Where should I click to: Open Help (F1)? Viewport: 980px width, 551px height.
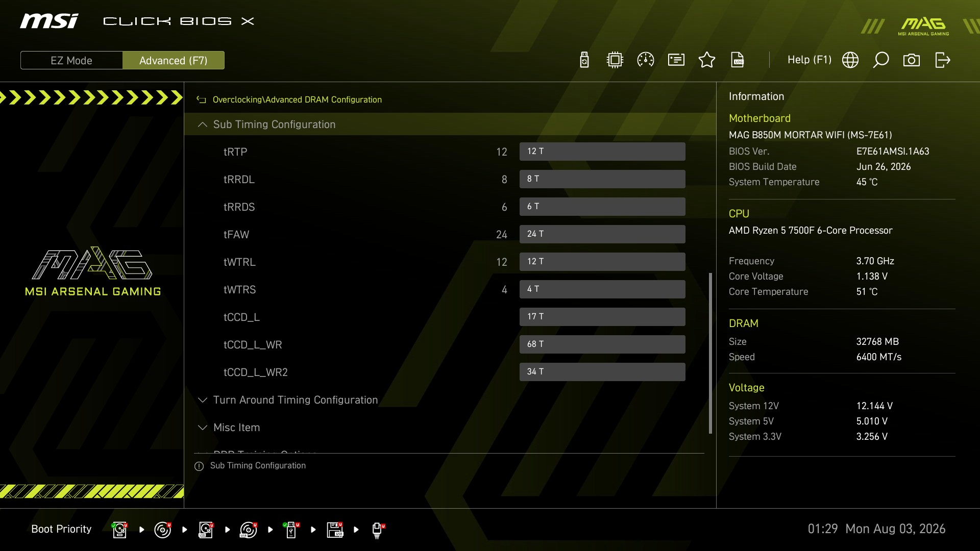point(810,60)
